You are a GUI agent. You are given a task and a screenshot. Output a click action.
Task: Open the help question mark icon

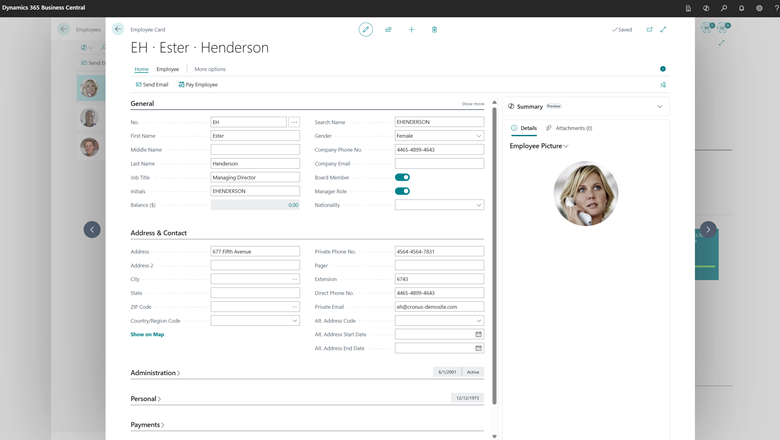pyautogui.click(x=777, y=8)
